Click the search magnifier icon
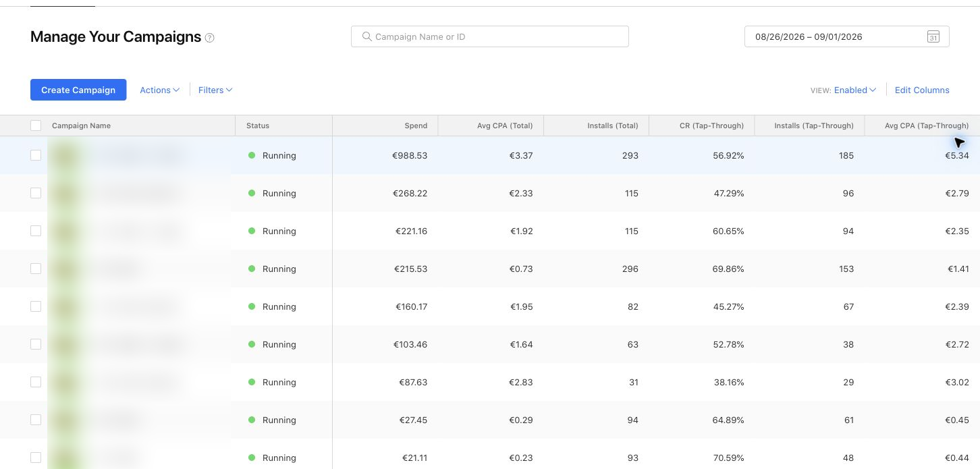Image resolution: width=980 pixels, height=469 pixels. (366, 36)
